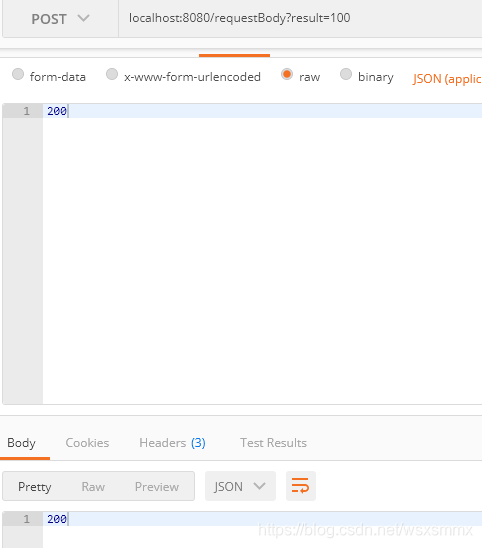The height and width of the screenshot is (548, 482).
Task: Click the 200 response value
Action: 57,519
